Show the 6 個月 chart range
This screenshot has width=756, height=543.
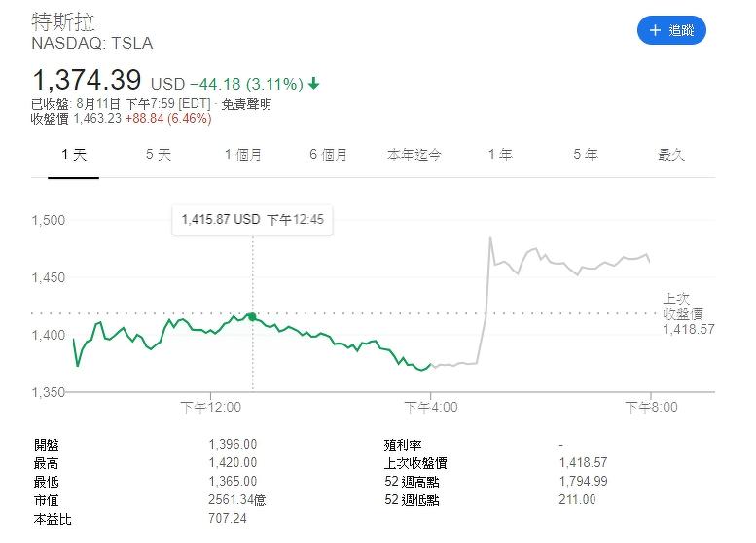[328, 155]
